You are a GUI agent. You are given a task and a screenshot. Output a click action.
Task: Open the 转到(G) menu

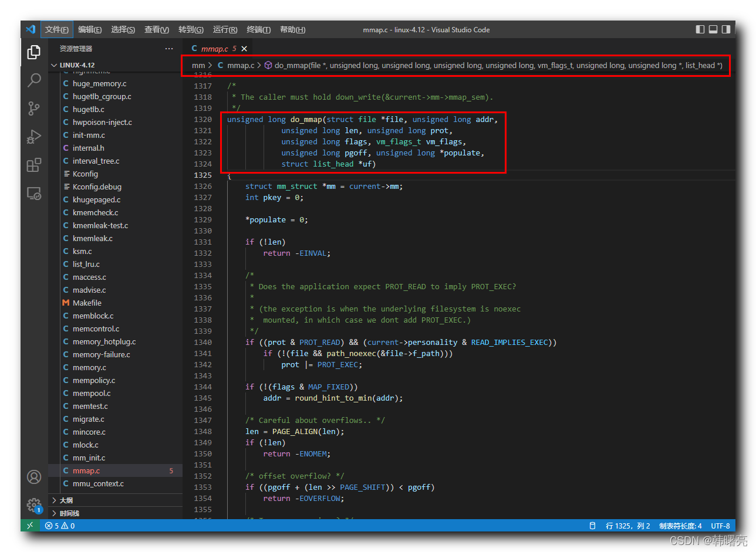click(191, 29)
